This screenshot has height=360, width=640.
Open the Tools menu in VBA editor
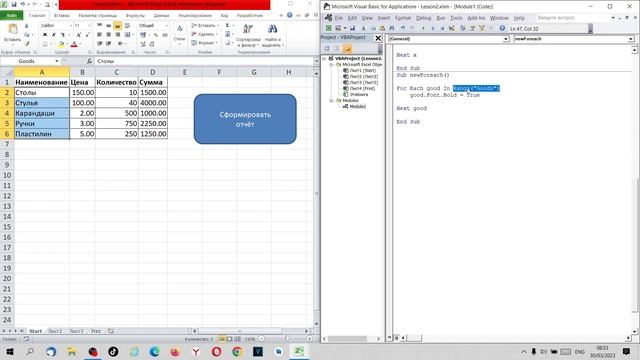tap(456, 18)
